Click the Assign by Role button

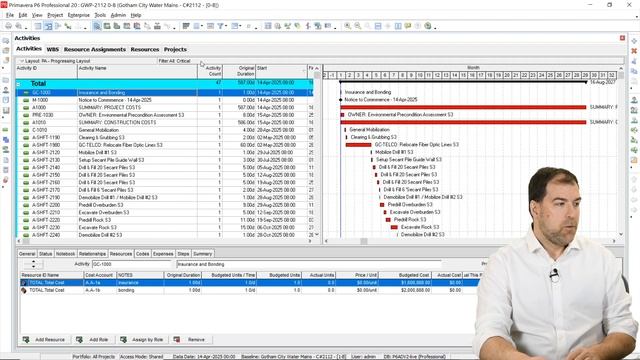pos(142,340)
